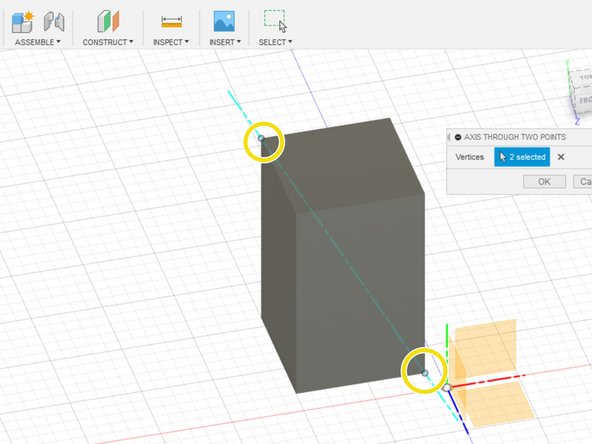Open the SELECT dropdown menu
Viewport: 592px width, 444px height.
275,42
